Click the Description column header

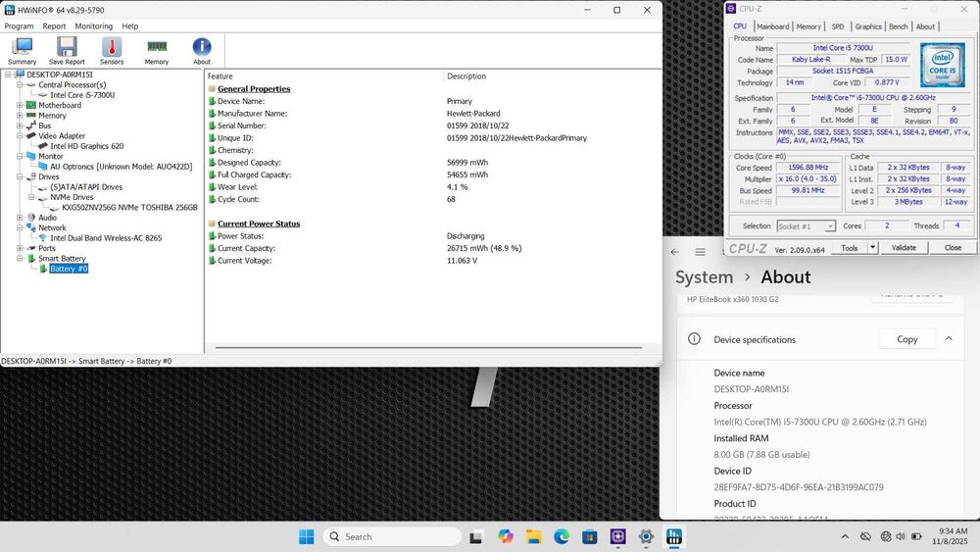tap(466, 76)
